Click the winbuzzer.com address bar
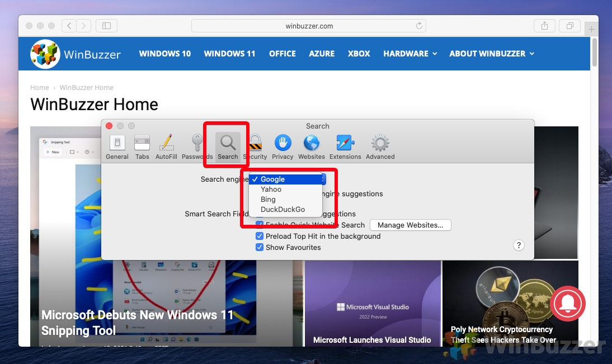This screenshot has height=364, width=612. click(x=309, y=26)
